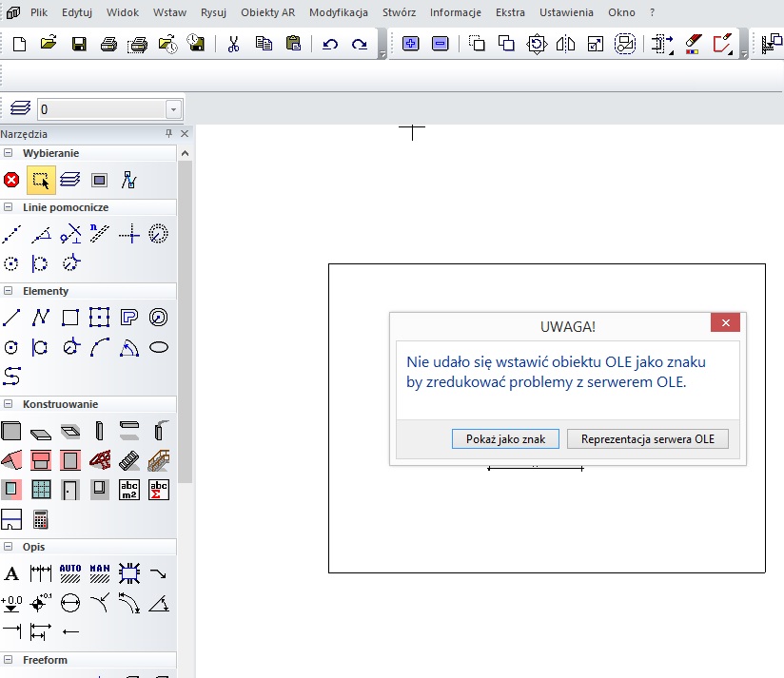Collapse the Wybieranie section
The image size is (784, 678).
coord(8,153)
